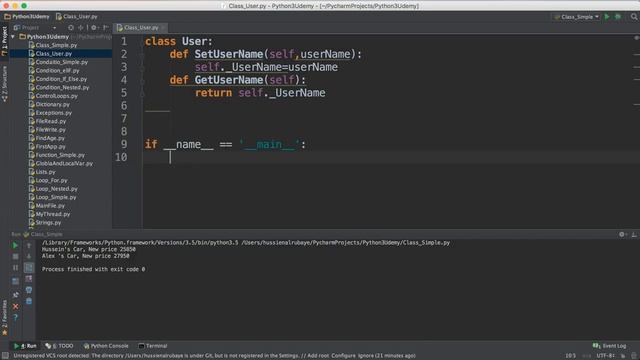Open the Project view selector dropdown
This screenshot has width=640, height=360.
tap(35, 28)
